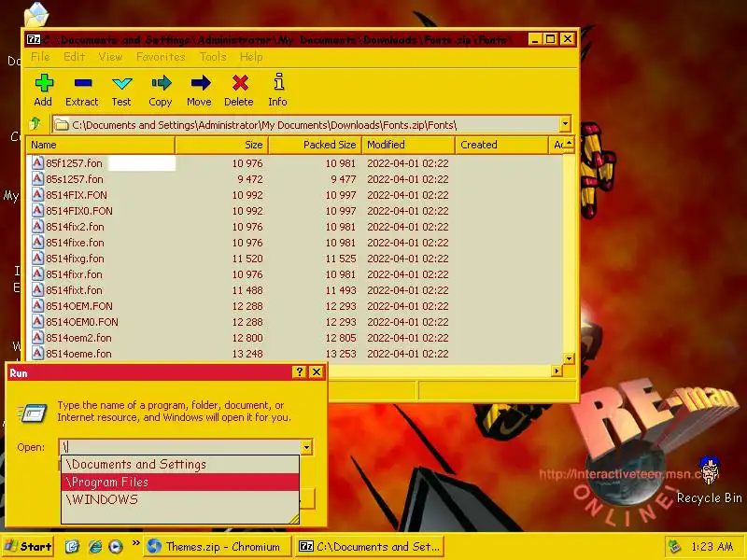This screenshot has height=560, width=747.
Task: Launch Windows Media Player quick launch icon
Action: 116,546
